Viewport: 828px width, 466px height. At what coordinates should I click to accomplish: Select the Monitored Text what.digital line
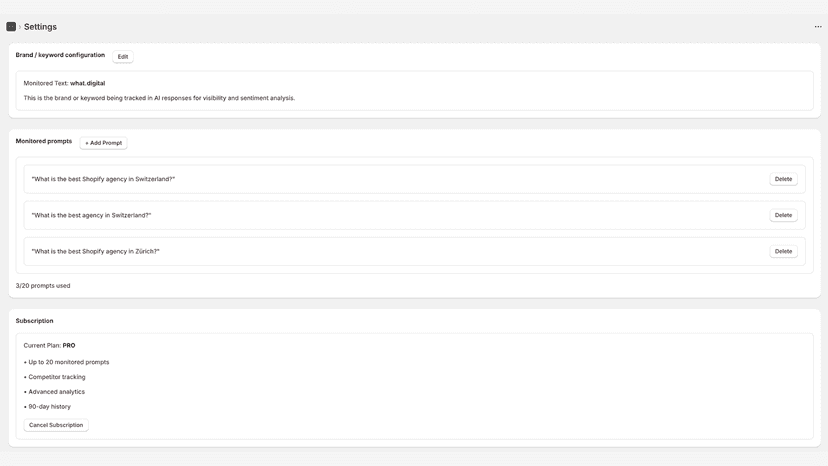point(64,83)
